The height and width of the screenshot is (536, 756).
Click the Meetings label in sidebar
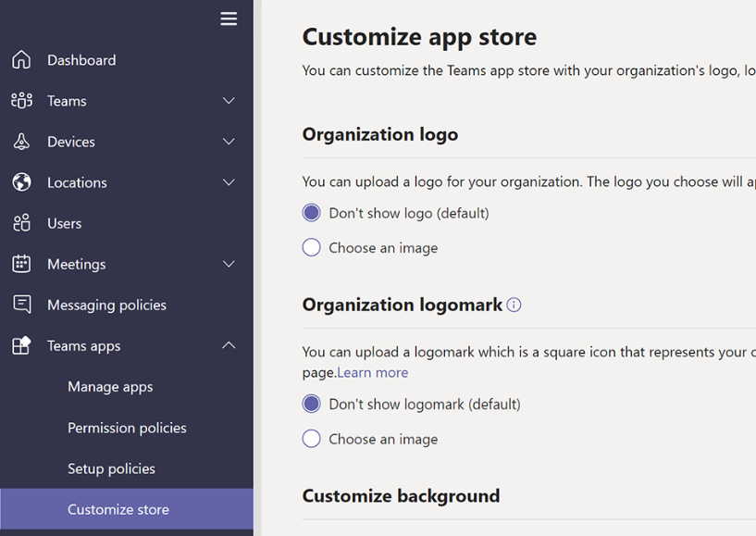76,265
